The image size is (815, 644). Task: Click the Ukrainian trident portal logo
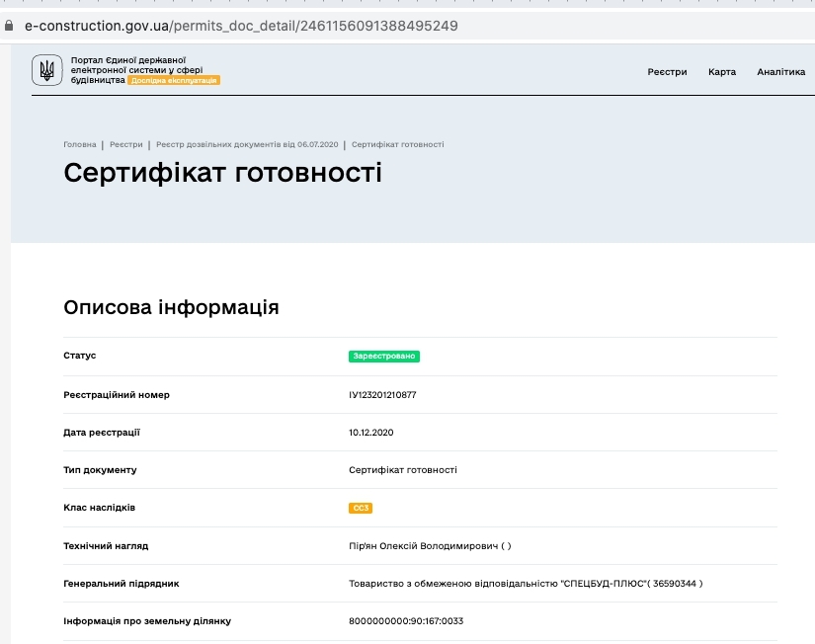coord(46,70)
